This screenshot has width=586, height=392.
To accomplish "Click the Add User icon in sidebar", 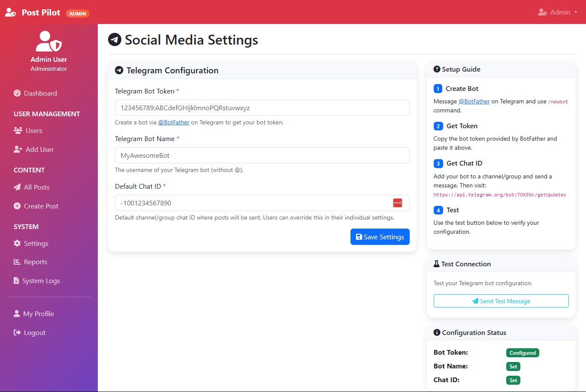I will pos(18,149).
